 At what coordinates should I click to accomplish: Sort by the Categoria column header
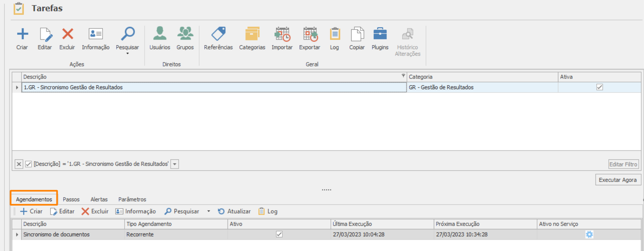click(482, 77)
